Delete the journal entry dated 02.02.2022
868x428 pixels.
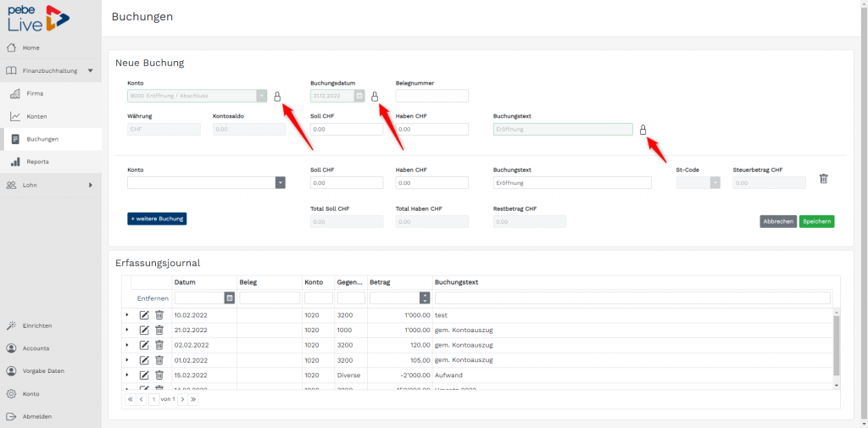coord(159,344)
